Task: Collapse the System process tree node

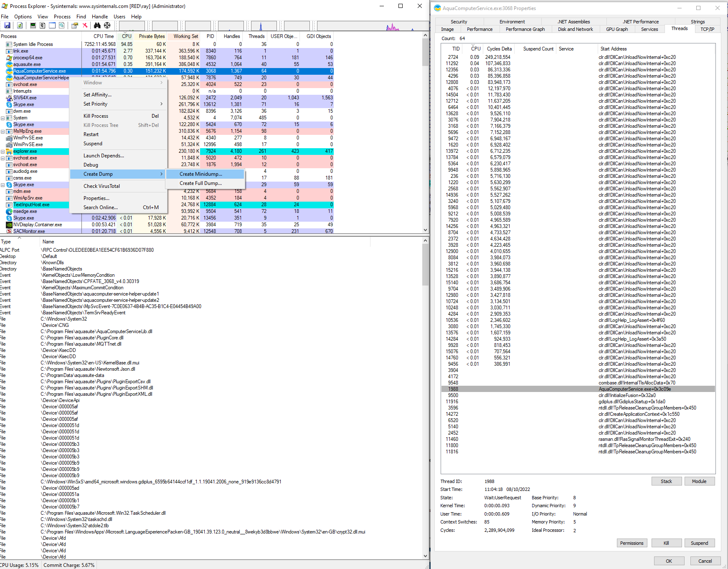Action: point(3,118)
